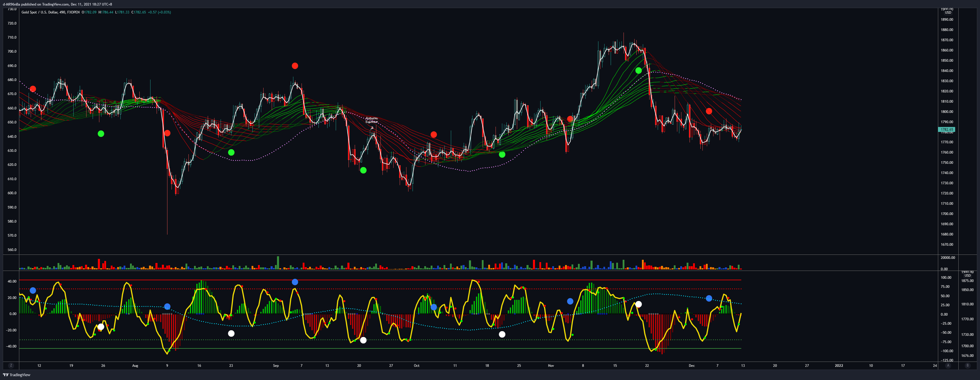Click the 'Aug' label on the time axis

(x=135, y=366)
